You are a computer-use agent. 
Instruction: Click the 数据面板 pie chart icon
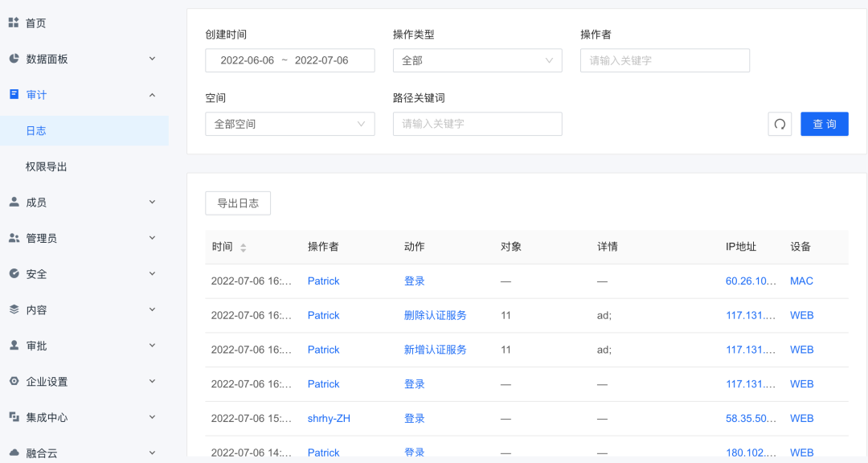[14, 59]
